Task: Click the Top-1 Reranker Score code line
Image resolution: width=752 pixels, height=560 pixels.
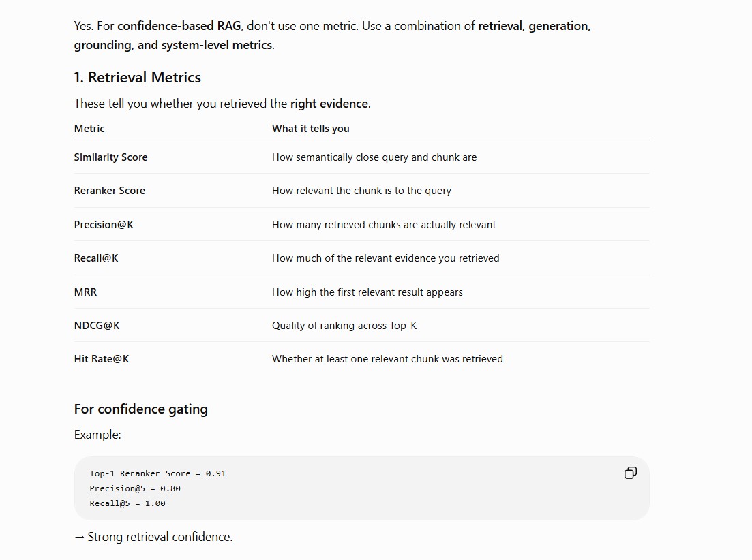Action: (x=157, y=473)
